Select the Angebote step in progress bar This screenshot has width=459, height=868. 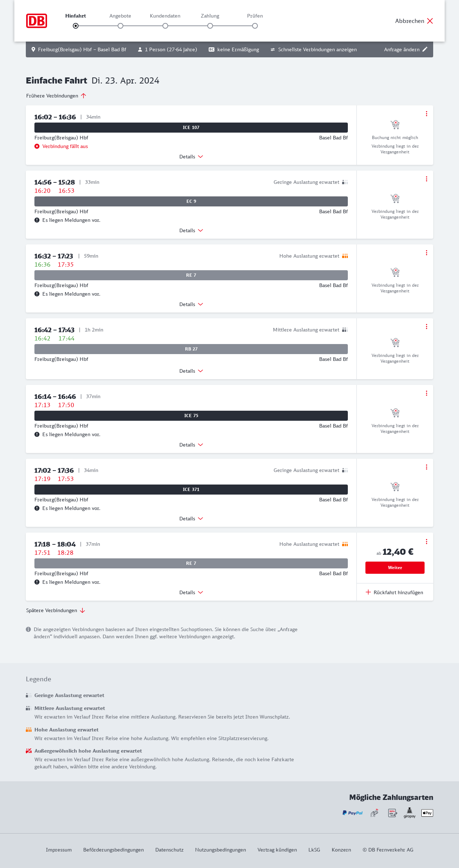click(x=120, y=26)
